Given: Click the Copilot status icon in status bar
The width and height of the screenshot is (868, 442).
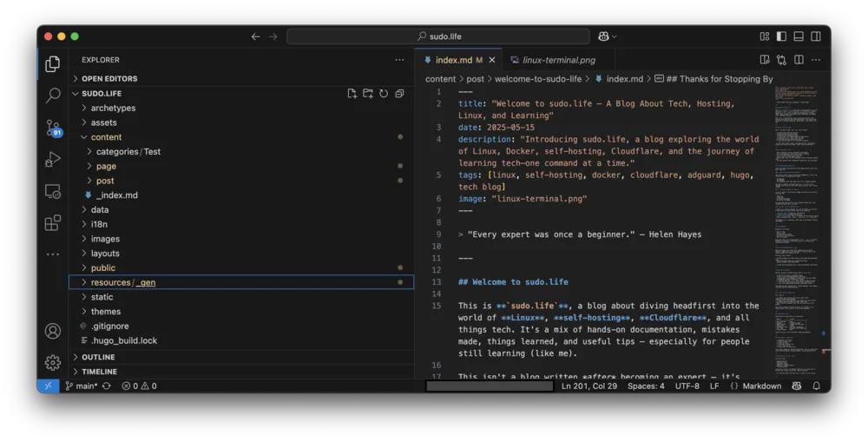Looking at the screenshot, I should (797, 386).
